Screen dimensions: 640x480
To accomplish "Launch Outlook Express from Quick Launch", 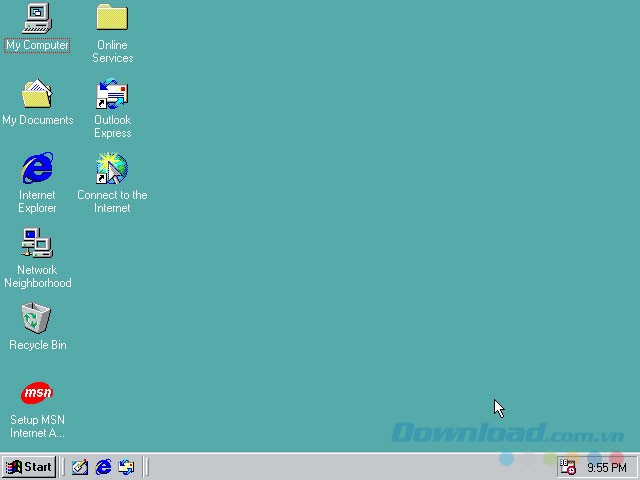I will coord(126,467).
